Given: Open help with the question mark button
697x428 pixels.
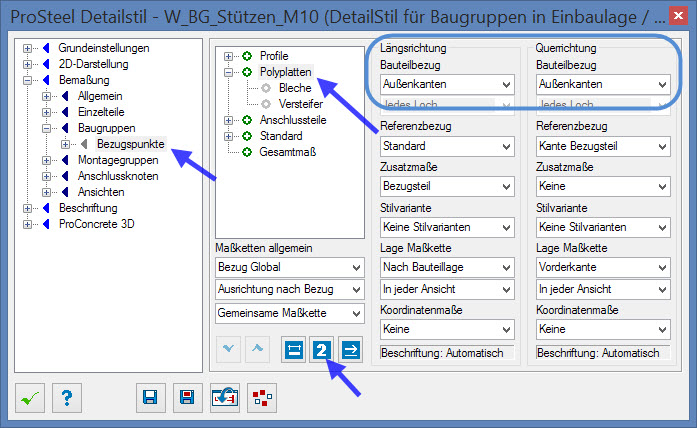Looking at the screenshot, I should pyautogui.click(x=67, y=398).
